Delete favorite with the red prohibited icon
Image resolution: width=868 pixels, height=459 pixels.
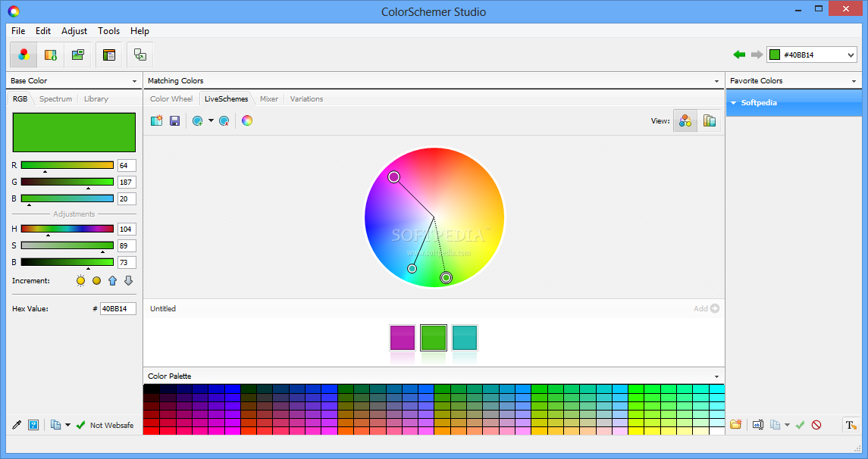[816, 425]
